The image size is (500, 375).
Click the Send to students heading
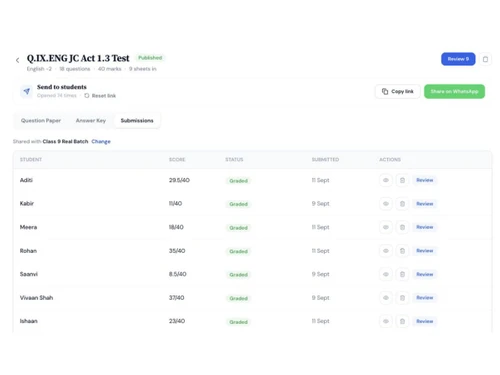tap(62, 87)
